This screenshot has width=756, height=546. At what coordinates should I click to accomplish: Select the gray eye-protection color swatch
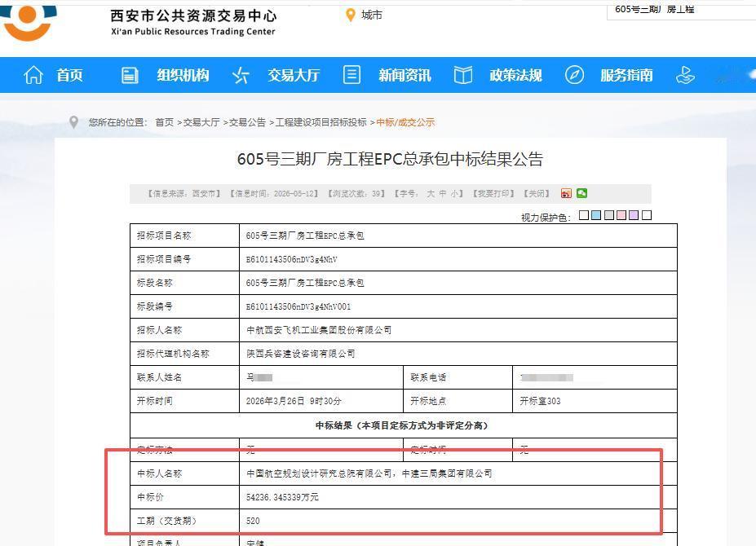point(609,215)
